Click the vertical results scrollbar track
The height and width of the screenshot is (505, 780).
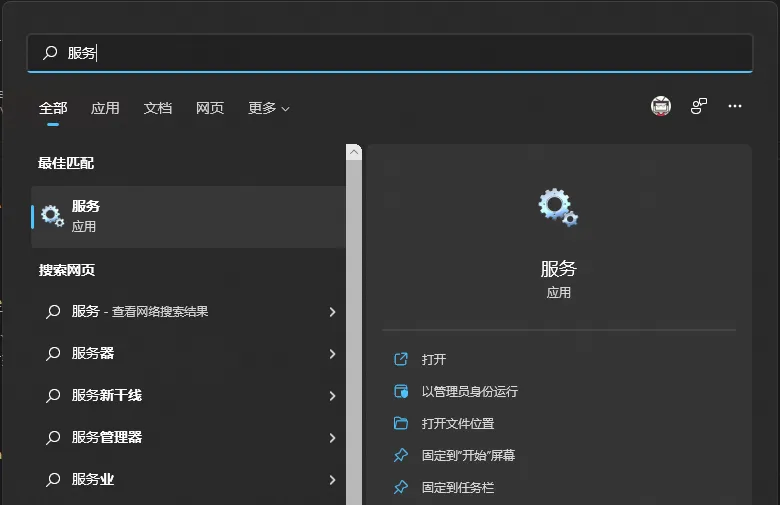click(x=354, y=332)
